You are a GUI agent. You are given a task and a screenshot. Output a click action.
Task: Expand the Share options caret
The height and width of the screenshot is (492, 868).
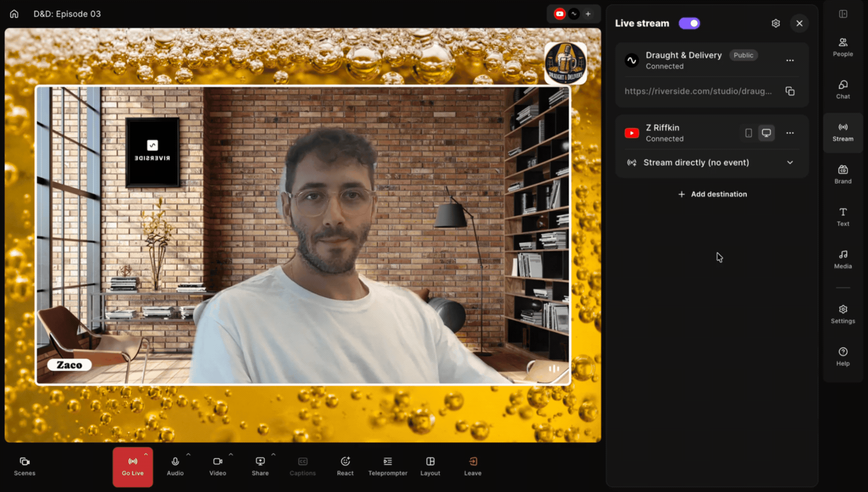pos(274,454)
